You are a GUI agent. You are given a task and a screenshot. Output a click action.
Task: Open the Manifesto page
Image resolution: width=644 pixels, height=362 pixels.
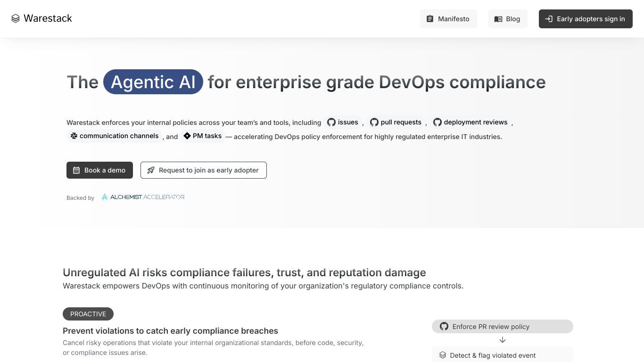(x=448, y=19)
